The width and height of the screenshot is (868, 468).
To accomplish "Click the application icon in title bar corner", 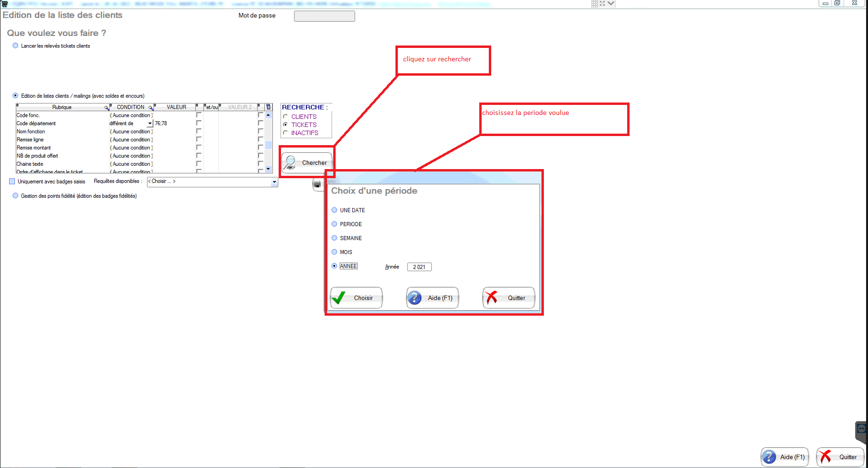I will coord(4,3).
